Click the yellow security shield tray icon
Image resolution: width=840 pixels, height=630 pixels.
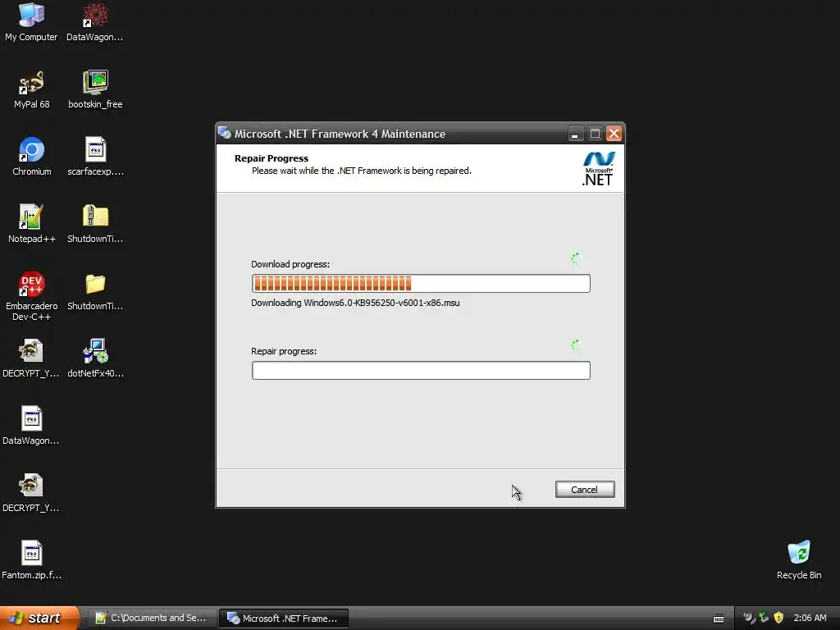(778, 618)
